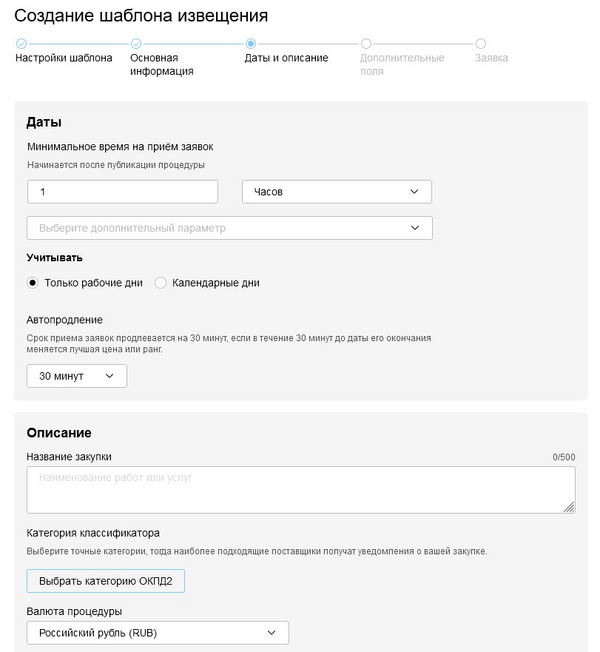Click the active step circle "Даты и описание"

(x=250, y=44)
